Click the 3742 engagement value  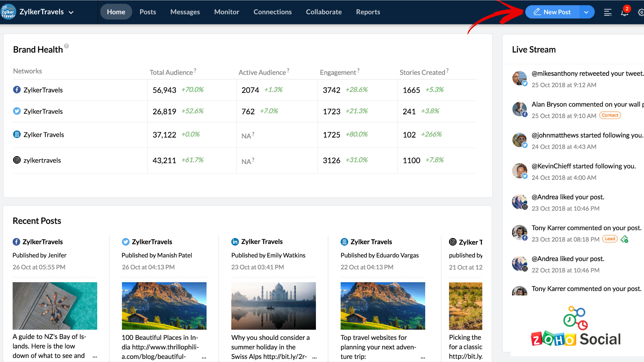click(x=331, y=90)
